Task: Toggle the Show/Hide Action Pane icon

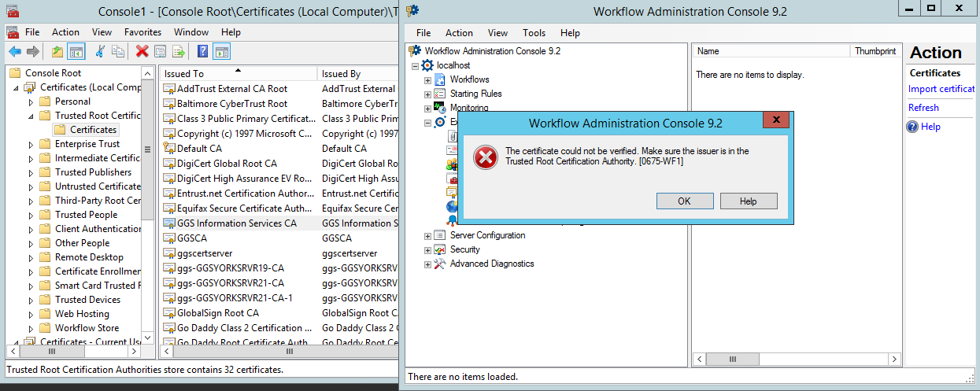Action: 222,52
